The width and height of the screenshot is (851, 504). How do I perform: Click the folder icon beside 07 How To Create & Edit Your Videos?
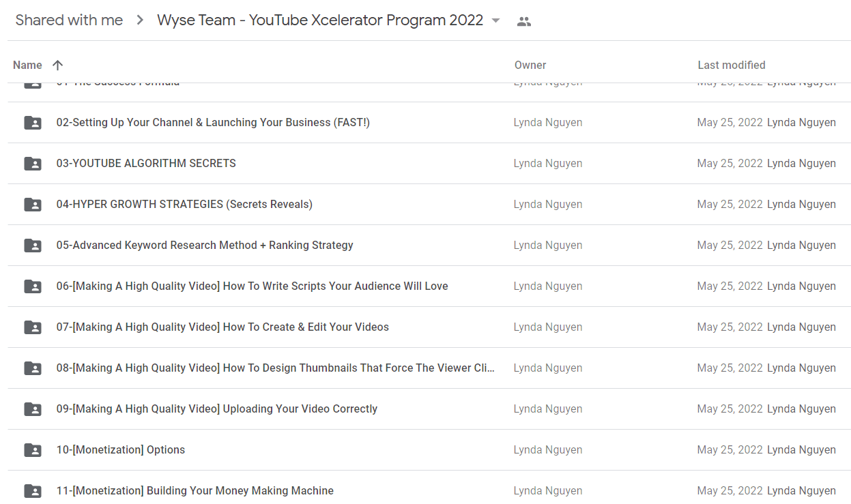[32, 327]
